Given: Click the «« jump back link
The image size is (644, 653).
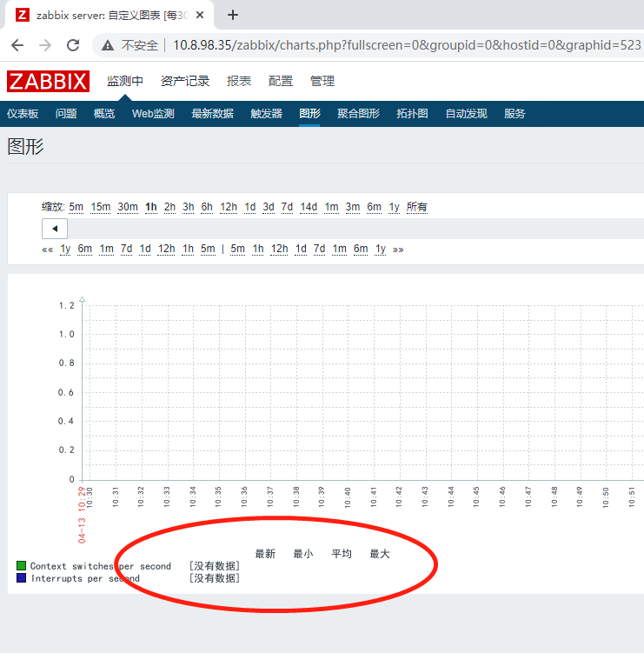Looking at the screenshot, I should click(x=48, y=250).
